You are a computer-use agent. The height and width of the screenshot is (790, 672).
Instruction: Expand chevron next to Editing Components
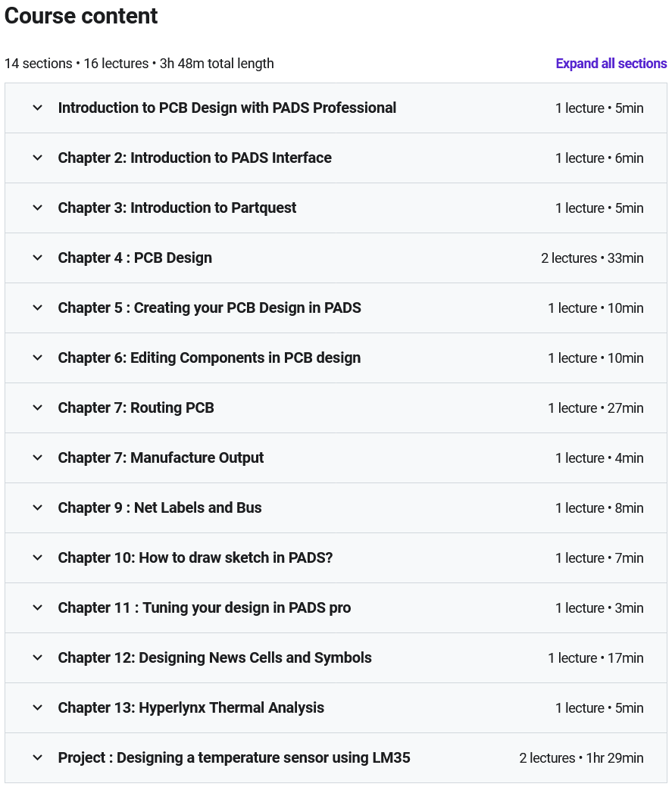(38, 358)
